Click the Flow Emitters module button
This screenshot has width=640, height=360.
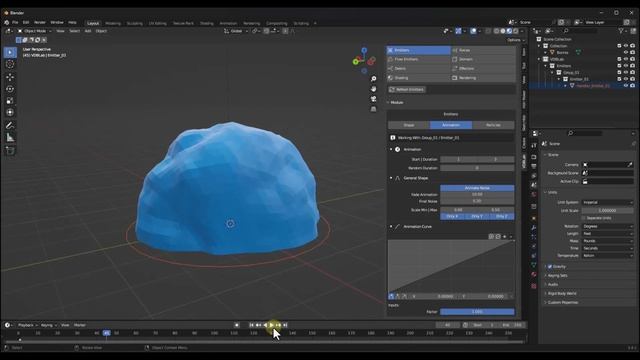419,60
